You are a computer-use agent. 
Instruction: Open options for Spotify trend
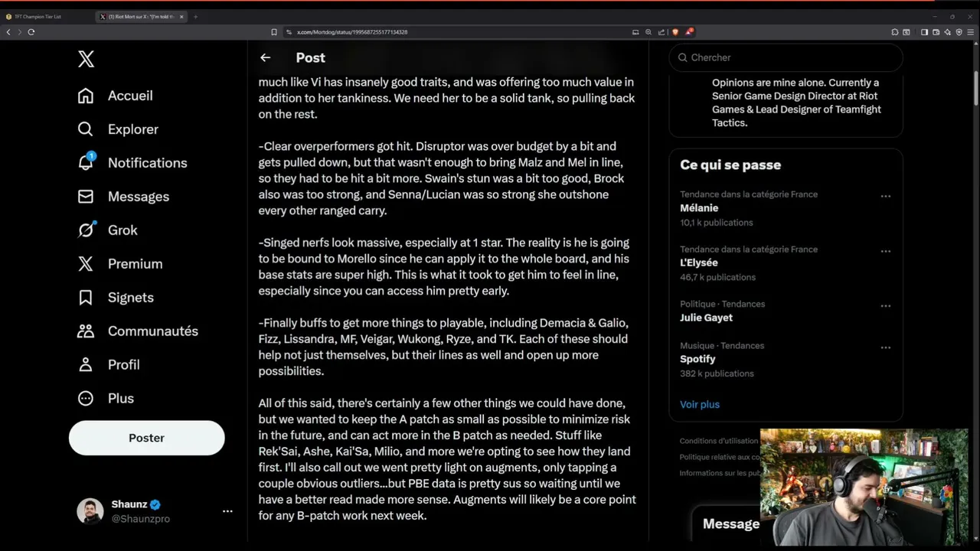coord(886,347)
